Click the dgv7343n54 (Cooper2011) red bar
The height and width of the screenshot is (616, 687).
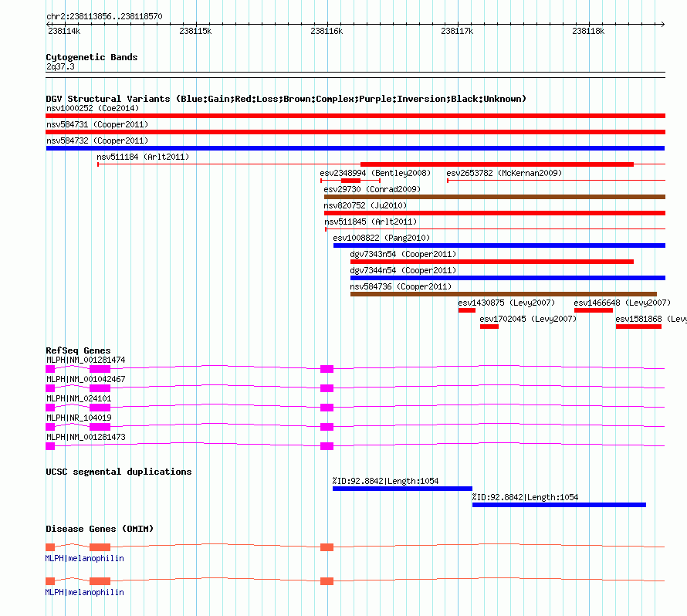(492, 262)
